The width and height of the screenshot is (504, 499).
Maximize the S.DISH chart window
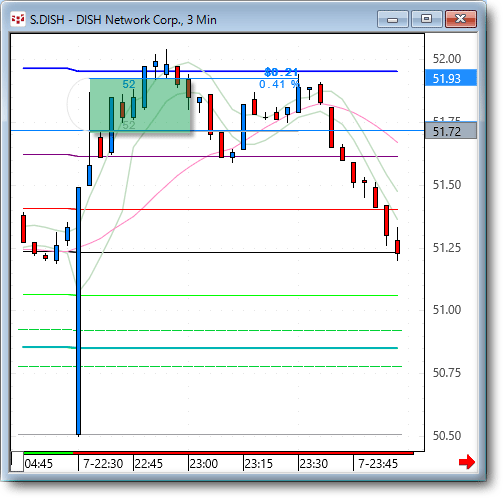(x=427, y=19)
